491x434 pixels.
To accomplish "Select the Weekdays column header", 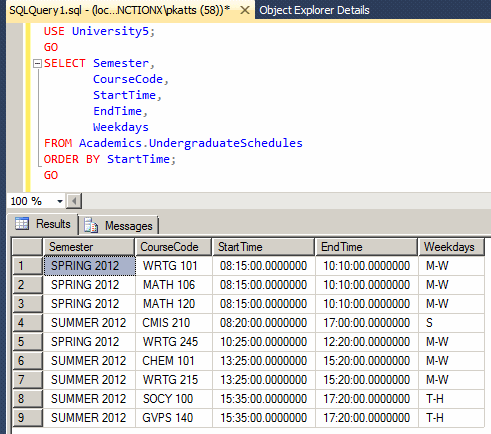I will (x=451, y=247).
